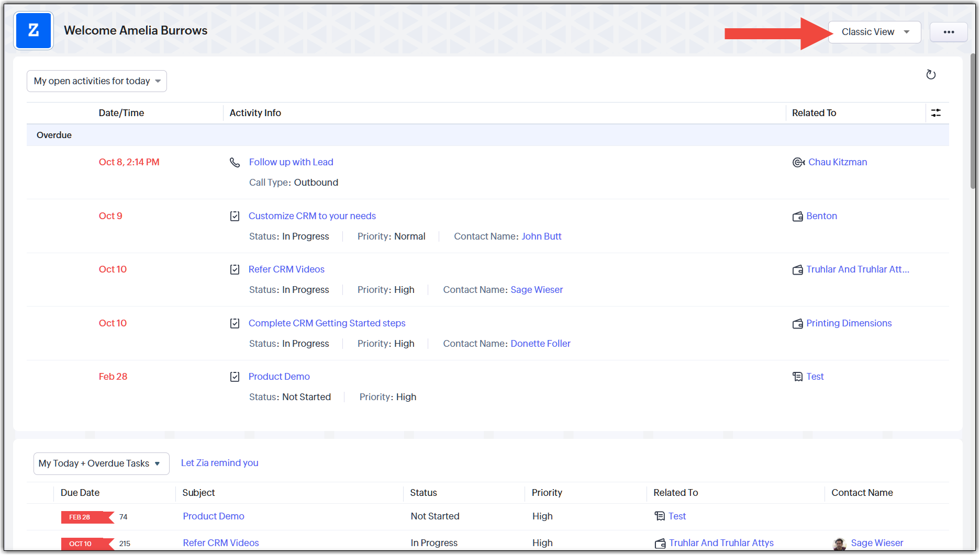
Task: Click the page vertical scrollbar
Action: point(973,120)
